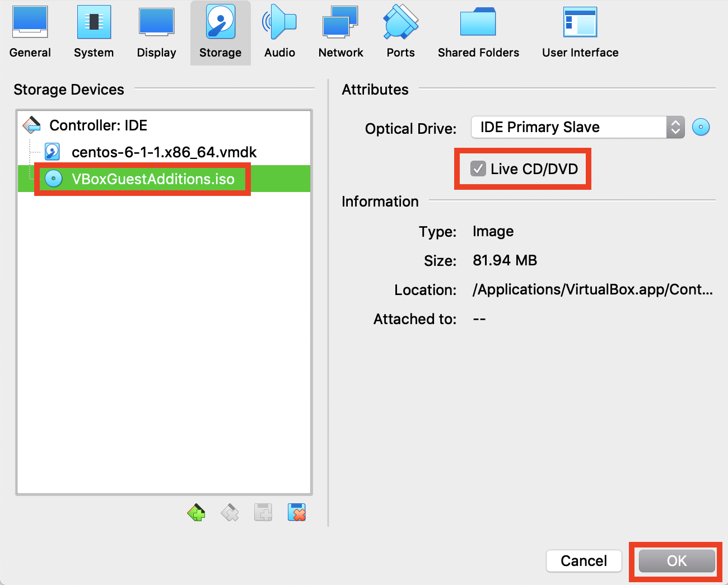
Task: Click the add storage attachment icon
Action: (263, 512)
